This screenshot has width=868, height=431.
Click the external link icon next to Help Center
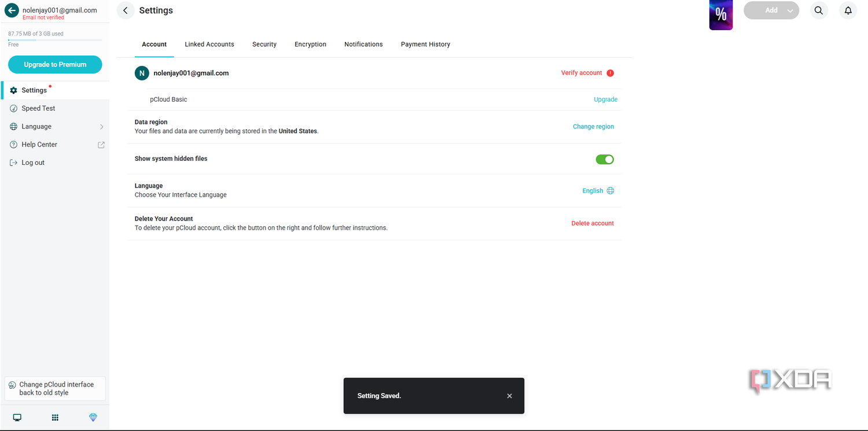[x=101, y=145]
